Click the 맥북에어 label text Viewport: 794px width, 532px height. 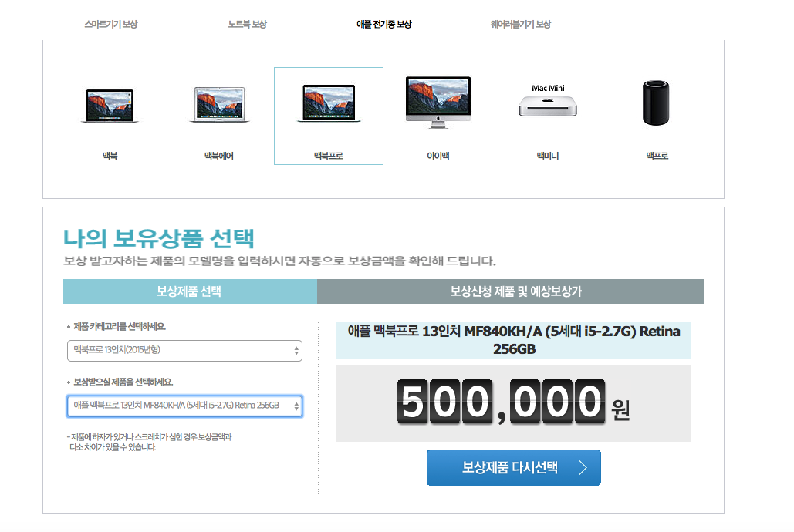[x=219, y=157]
